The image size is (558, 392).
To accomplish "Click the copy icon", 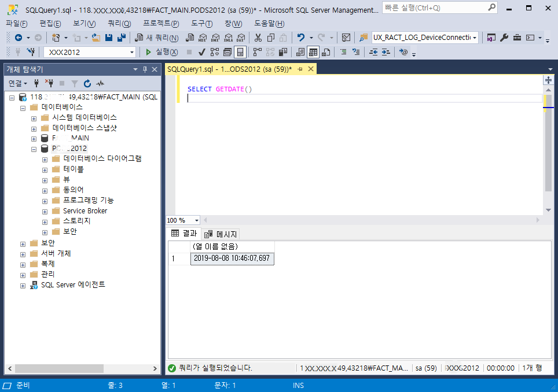I will 271,38.
